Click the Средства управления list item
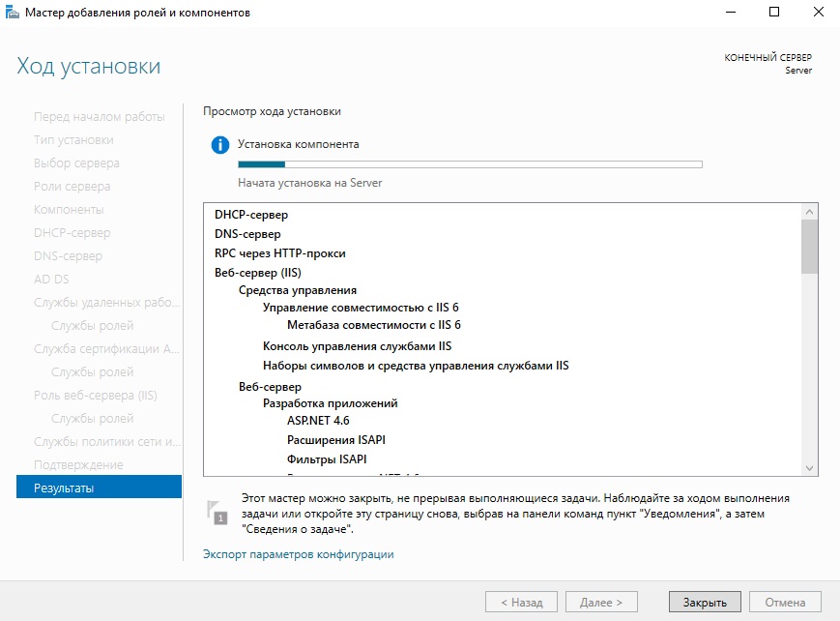Screen dimensions: 840x621 pyautogui.click(x=298, y=290)
